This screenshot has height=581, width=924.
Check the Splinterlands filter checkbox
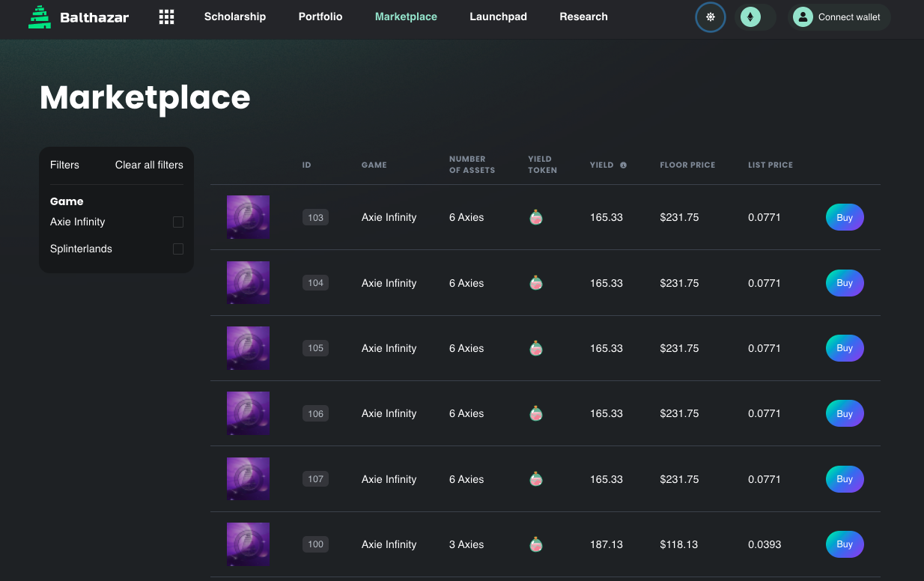178,249
